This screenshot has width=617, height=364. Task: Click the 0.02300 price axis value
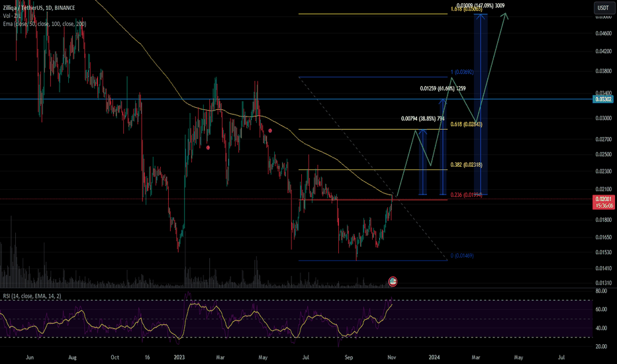[x=603, y=171]
